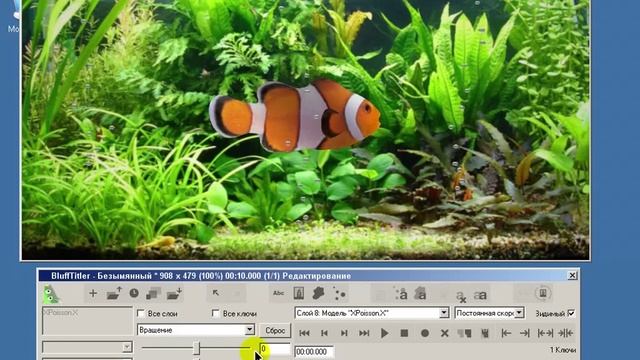Open a show with folder-up-arrow icon
Screen dimensions: 640x360
[114, 293]
